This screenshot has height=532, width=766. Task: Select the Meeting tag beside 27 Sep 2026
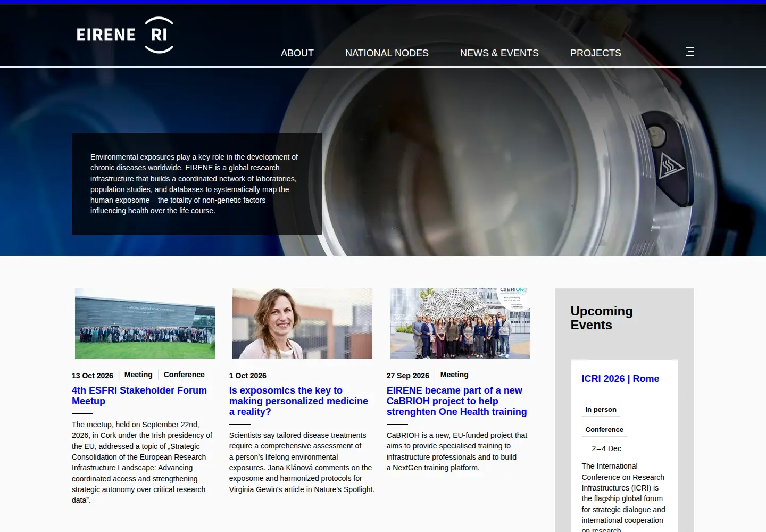[454, 375]
